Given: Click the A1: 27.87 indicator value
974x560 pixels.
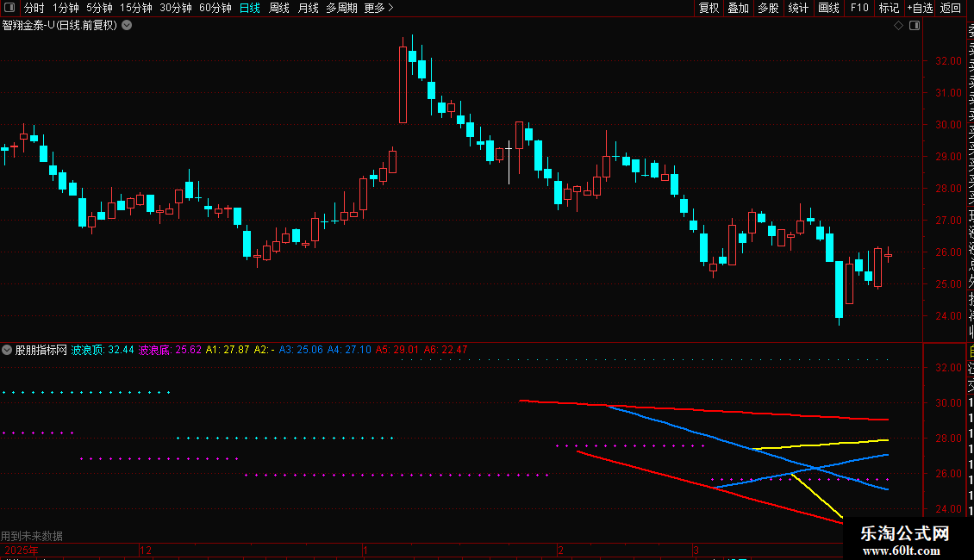Looking at the screenshot, I should click(228, 350).
